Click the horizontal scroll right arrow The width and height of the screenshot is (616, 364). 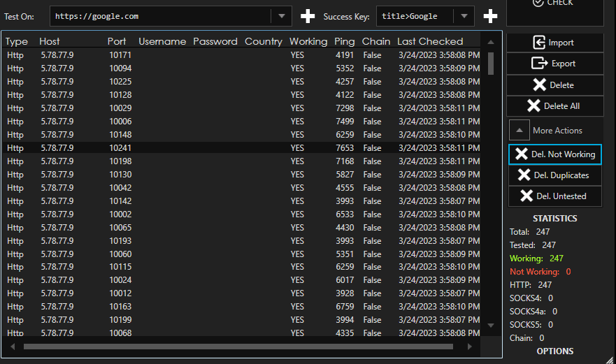[469, 347]
